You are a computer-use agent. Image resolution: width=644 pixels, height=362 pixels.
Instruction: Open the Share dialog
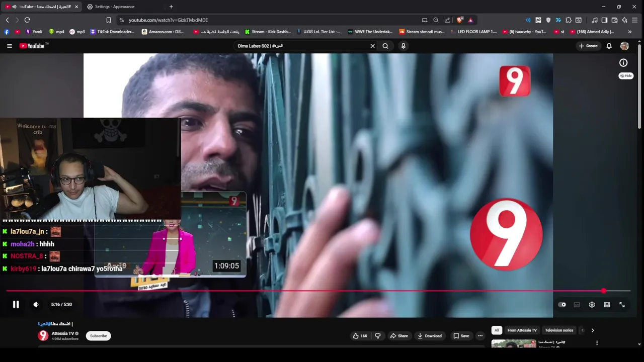pyautogui.click(x=399, y=336)
